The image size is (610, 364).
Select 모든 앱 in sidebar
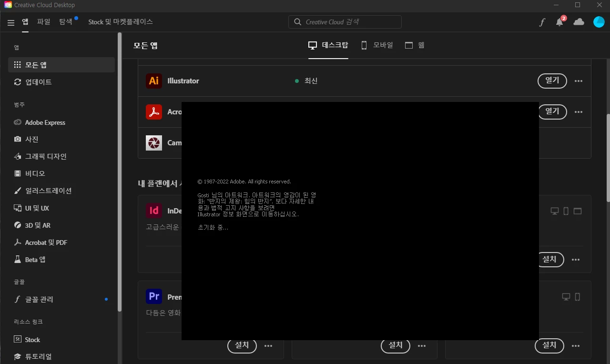(61, 65)
